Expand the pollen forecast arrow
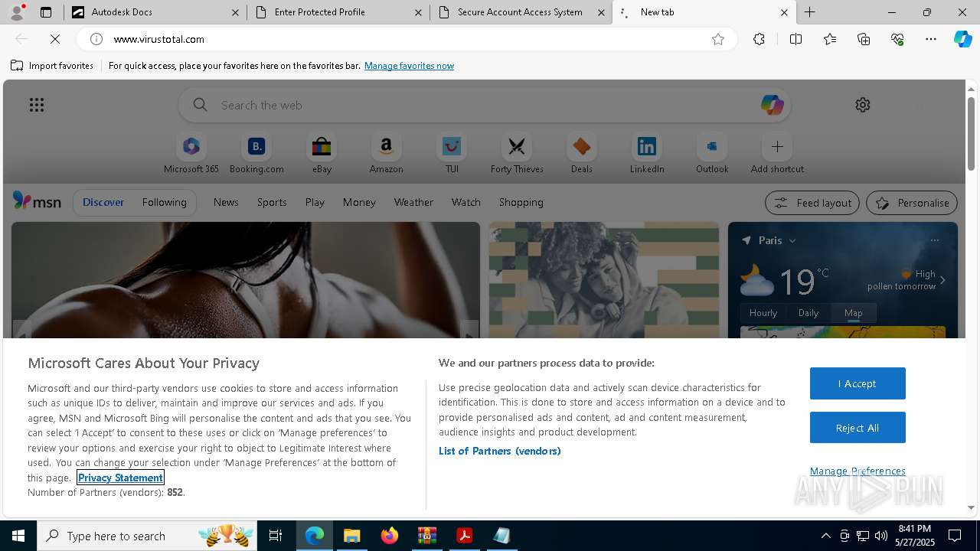980x551 pixels. 942,280
